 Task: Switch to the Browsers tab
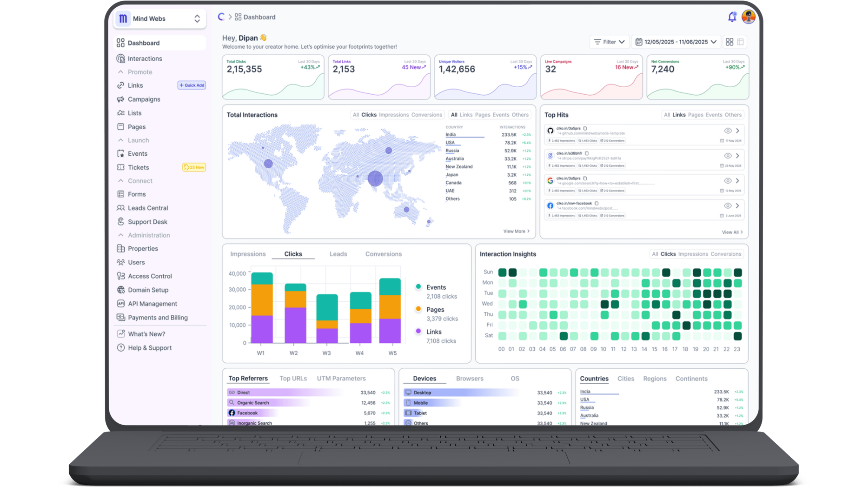click(470, 379)
